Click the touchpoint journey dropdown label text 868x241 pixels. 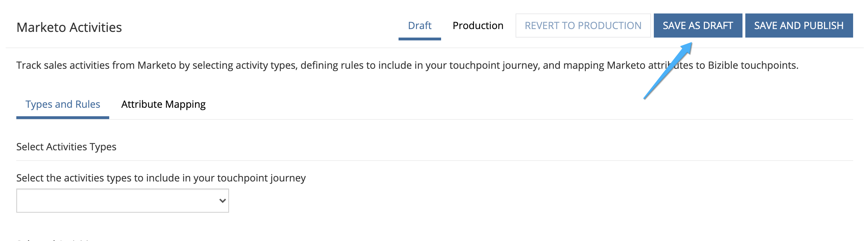coord(161,178)
